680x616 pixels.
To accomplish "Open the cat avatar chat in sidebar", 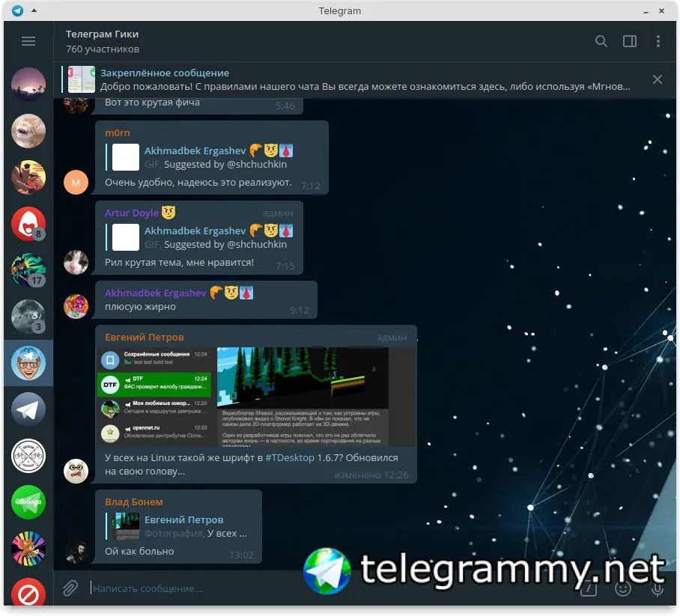I will [x=28, y=131].
